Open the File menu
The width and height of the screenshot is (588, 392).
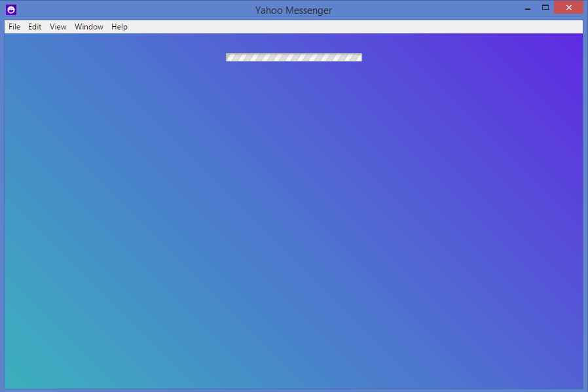tap(14, 27)
